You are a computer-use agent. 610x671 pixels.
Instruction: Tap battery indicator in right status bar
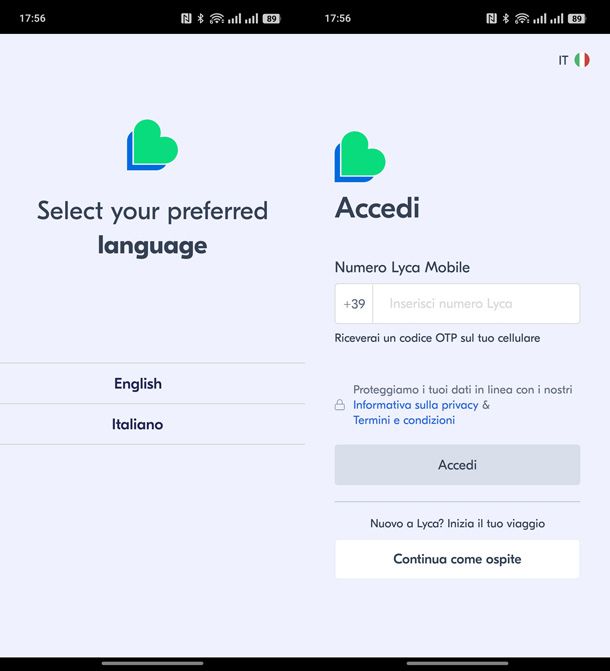[577, 18]
